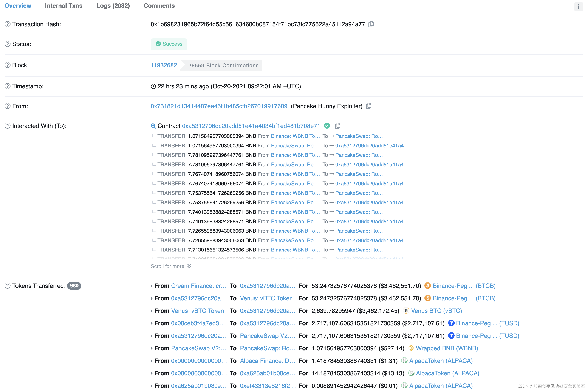Open block 11932682 link
The image size is (588, 390).
(x=164, y=65)
